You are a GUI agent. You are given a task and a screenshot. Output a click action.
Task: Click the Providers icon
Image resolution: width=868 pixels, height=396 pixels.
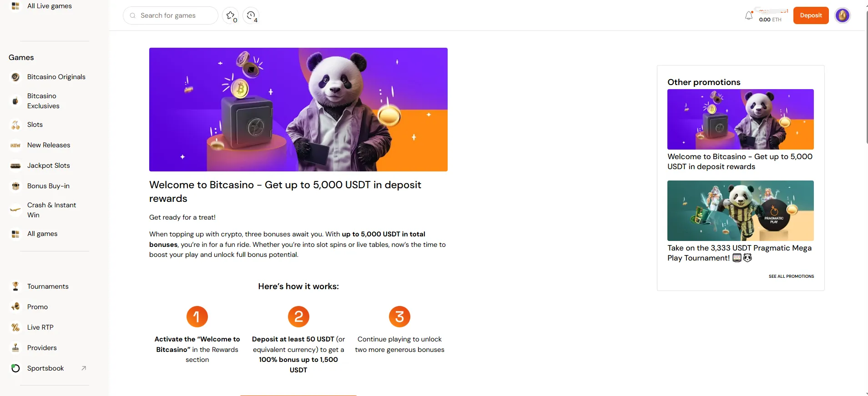[15, 348]
